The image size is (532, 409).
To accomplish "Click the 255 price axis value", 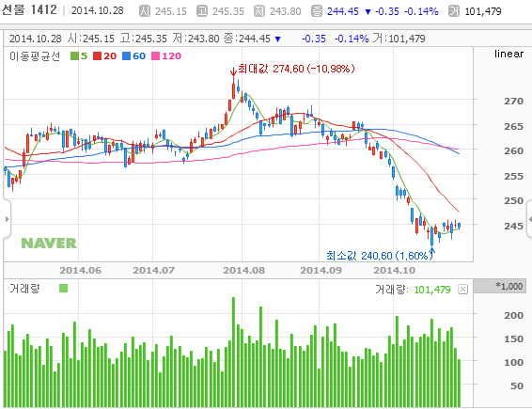I will (514, 176).
